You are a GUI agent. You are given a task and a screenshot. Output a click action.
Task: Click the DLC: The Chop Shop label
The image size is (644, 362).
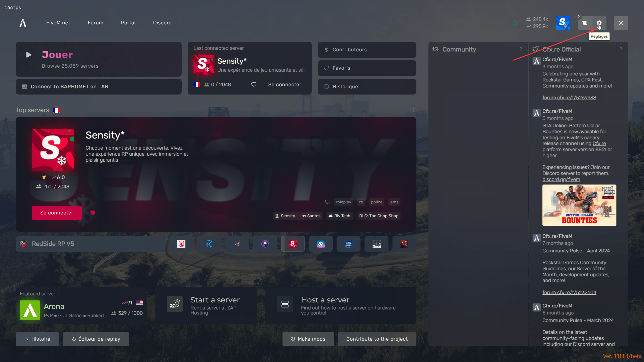coord(379,216)
